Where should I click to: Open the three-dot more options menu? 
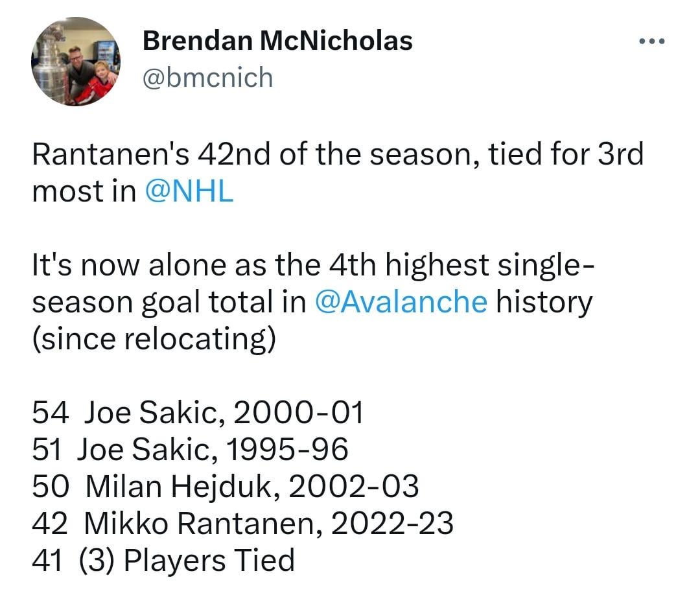tap(651, 41)
